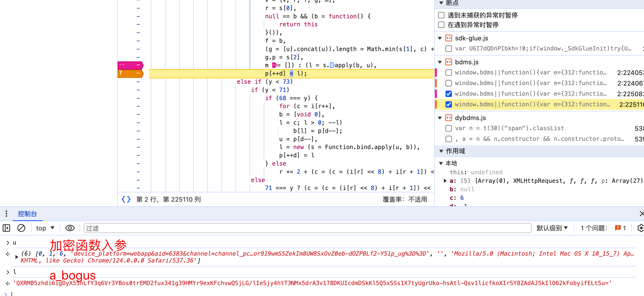Collapse the bdms.js breakpoint group
Viewport: 644px width, 296px height.
tap(440, 62)
